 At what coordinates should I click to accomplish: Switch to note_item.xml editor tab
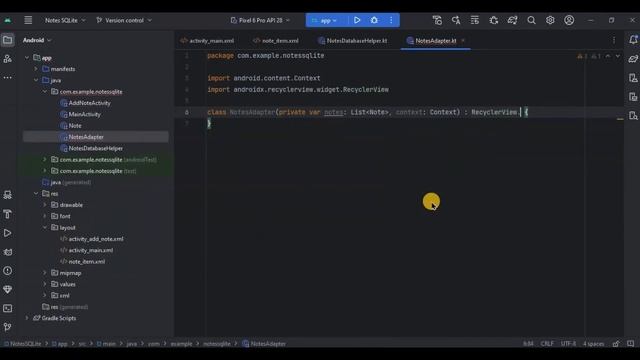click(x=276, y=40)
